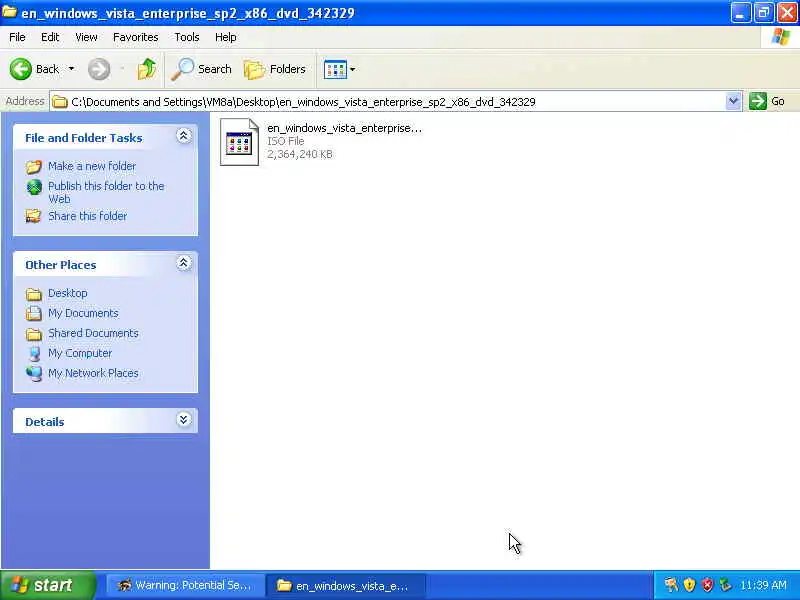
Task: Open Shared Documents link
Action: click(93, 333)
